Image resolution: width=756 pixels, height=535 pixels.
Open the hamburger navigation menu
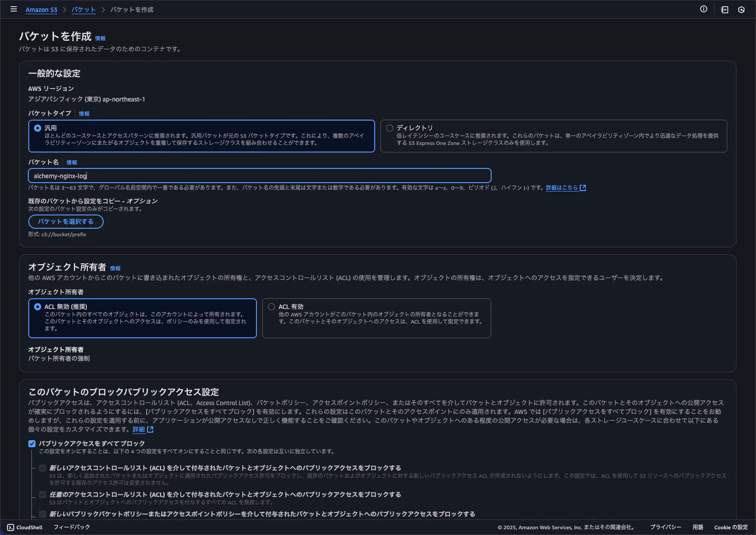click(14, 9)
